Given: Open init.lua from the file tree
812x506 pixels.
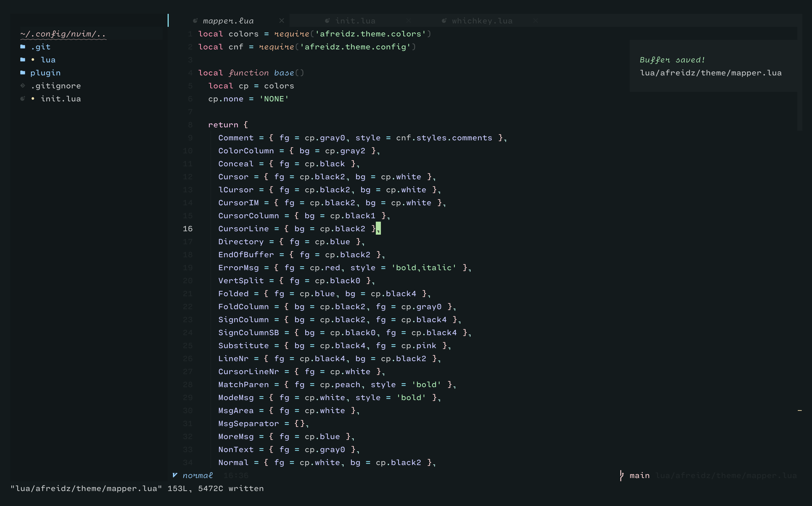Looking at the screenshot, I should [x=61, y=99].
